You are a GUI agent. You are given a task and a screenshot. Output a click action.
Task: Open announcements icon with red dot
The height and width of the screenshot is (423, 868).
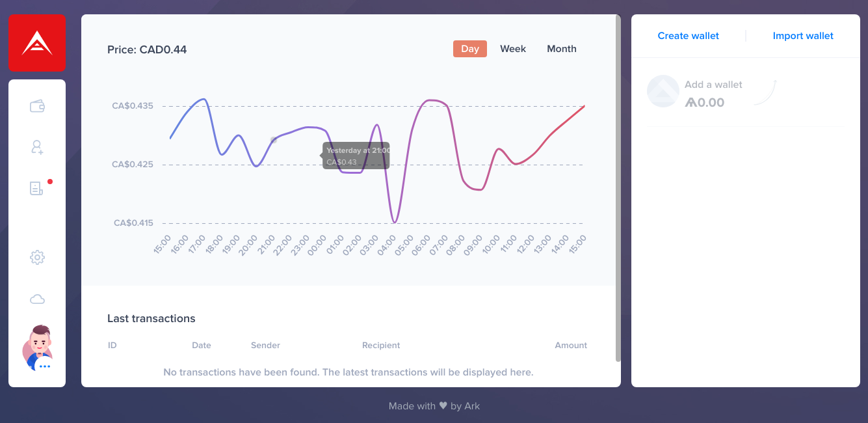click(37, 189)
